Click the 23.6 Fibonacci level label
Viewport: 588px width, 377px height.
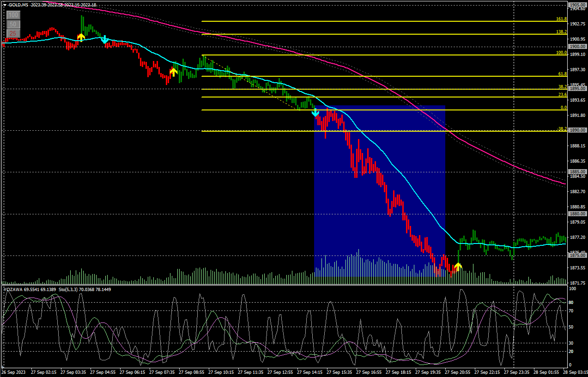pos(562,95)
